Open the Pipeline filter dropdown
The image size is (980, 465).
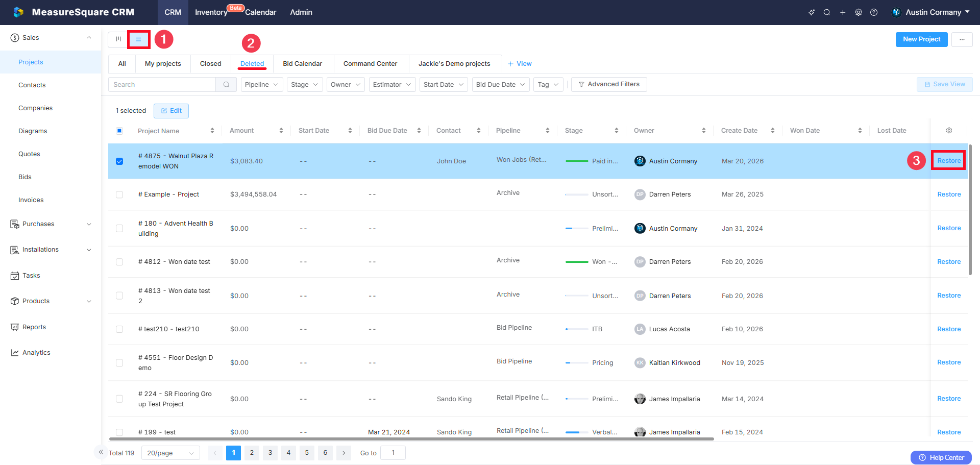(261, 85)
